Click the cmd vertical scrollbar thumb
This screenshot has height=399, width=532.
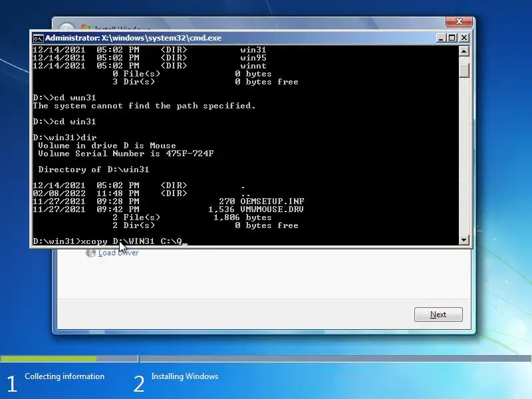(x=464, y=70)
